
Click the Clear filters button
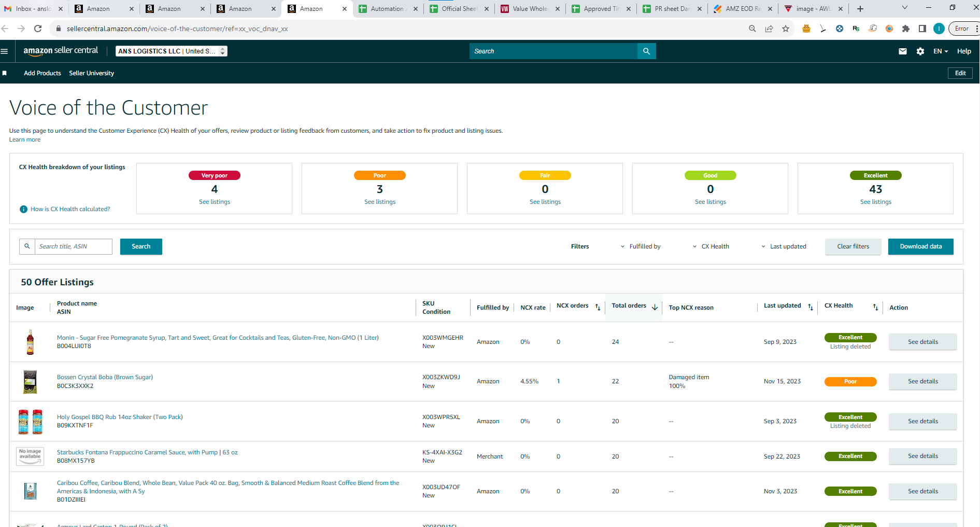coord(853,246)
